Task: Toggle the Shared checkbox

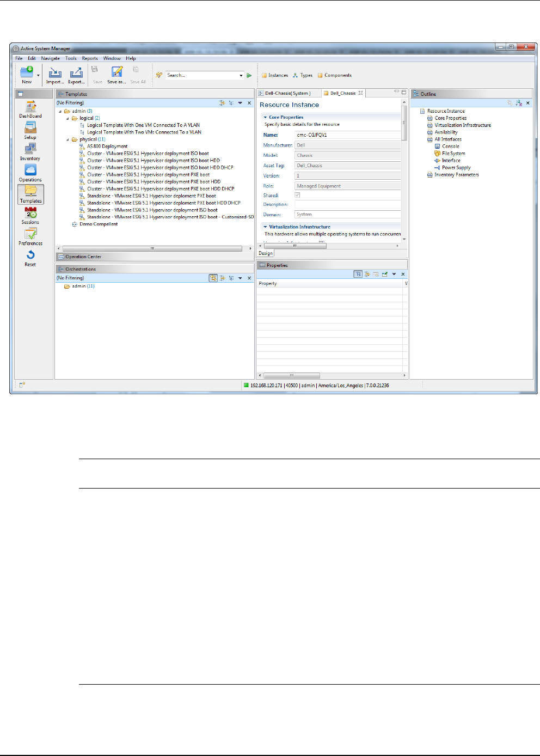Action: click(x=297, y=195)
